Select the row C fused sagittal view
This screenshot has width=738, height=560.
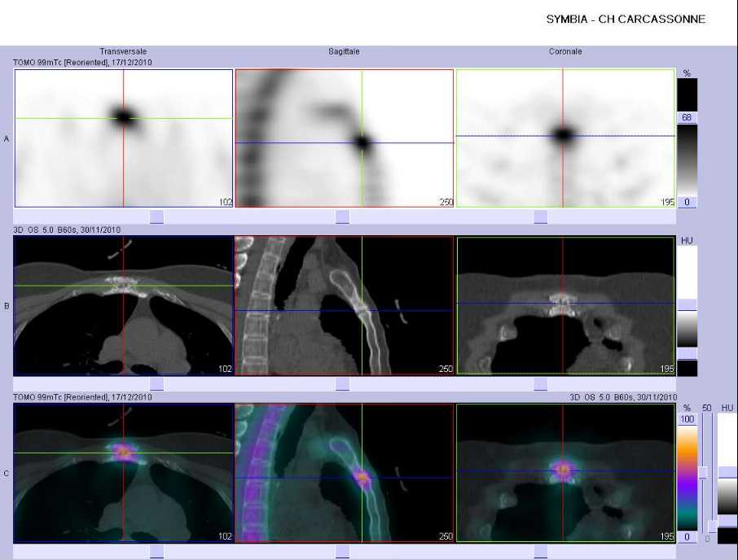345,473
